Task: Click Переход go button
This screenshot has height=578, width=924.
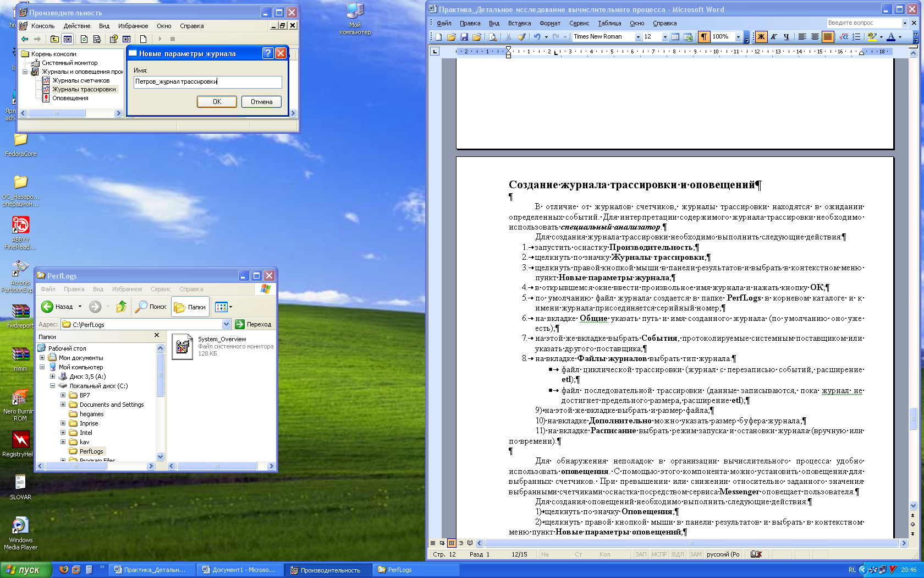Action: 254,324
